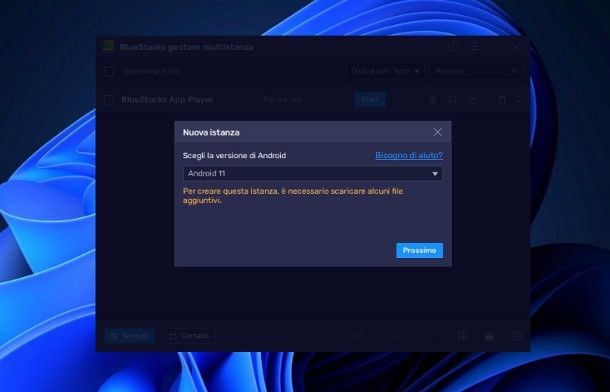Click the arrange instances grid icon in bottom bar
Screen dimensions: 610x392
463,336
